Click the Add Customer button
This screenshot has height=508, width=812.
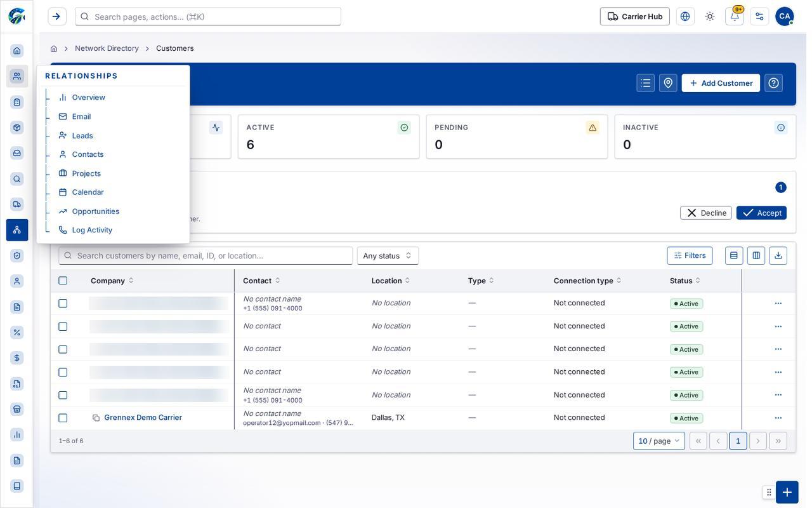[x=721, y=83]
